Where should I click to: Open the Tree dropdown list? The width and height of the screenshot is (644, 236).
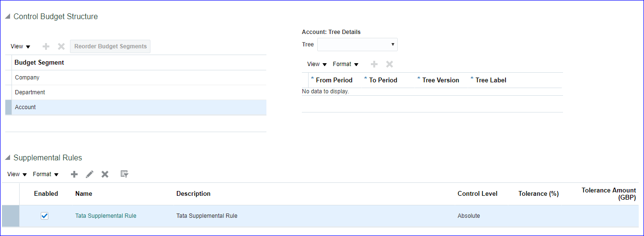point(357,45)
